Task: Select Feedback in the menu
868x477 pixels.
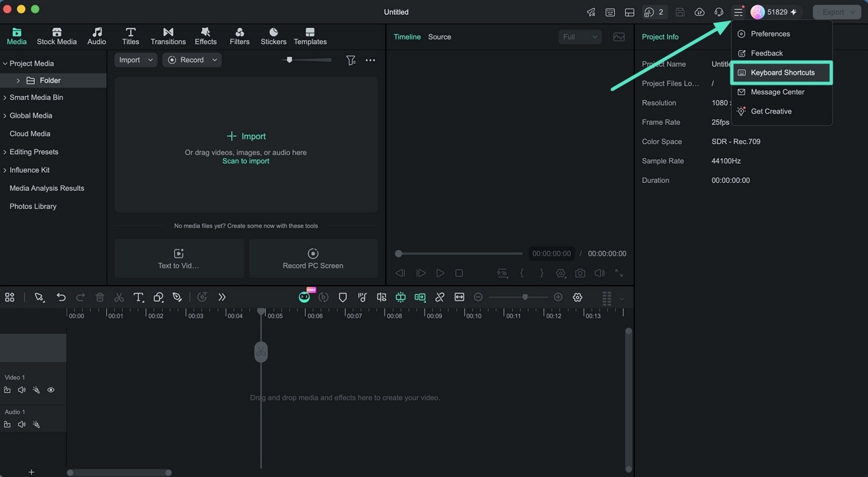Action: [781, 53]
